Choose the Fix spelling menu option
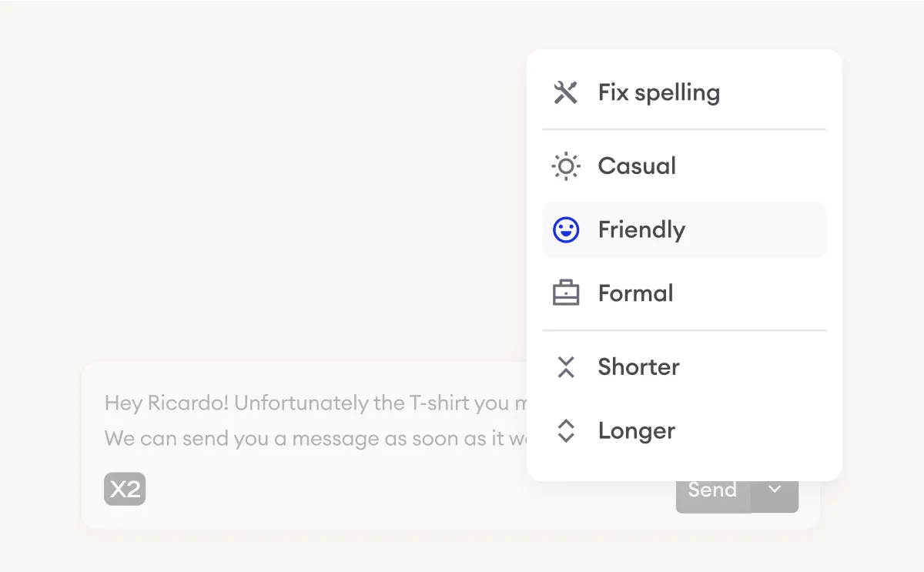The height and width of the screenshot is (572, 924). (x=658, y=92)
